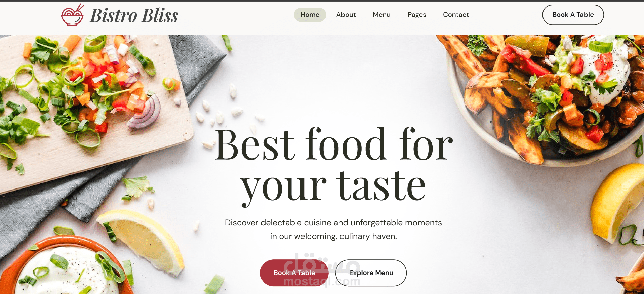Click the Bistro Bliss brand name text

[x=134, y=15]
